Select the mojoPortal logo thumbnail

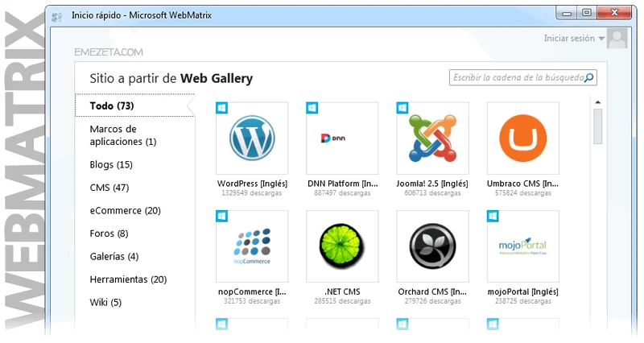click(x=522, y=246)
